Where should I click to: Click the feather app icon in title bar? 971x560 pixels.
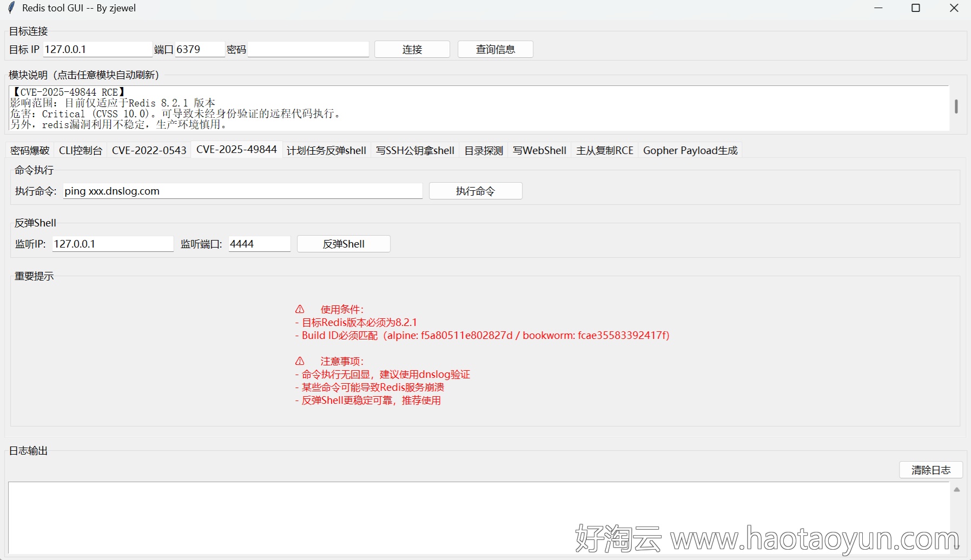(11, 8)
